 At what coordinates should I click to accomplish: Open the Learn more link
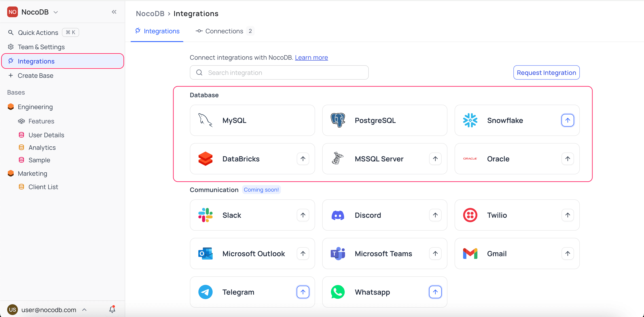pos(311,57)
